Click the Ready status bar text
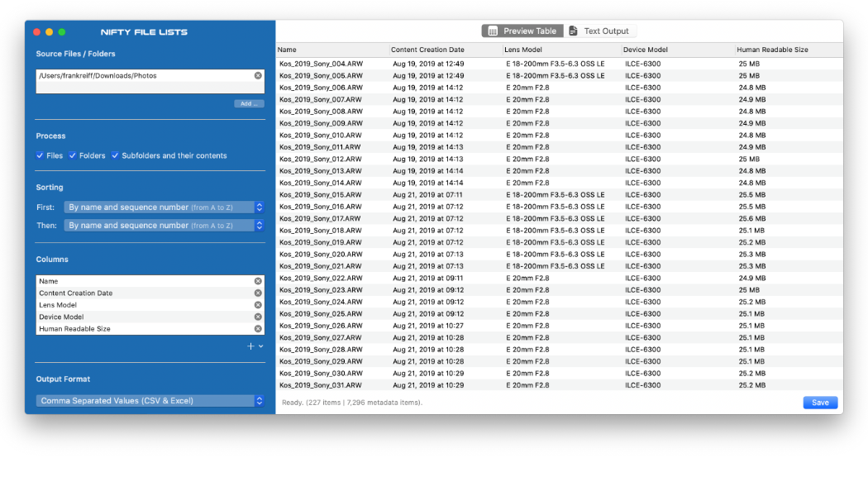The height and width of the screenshot is (477, 868). (x=352, y=403)
